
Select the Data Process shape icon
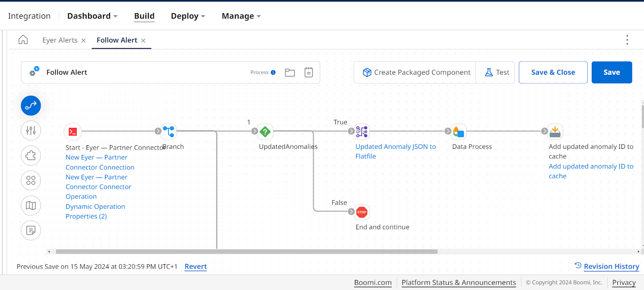(x=458, y=131)
